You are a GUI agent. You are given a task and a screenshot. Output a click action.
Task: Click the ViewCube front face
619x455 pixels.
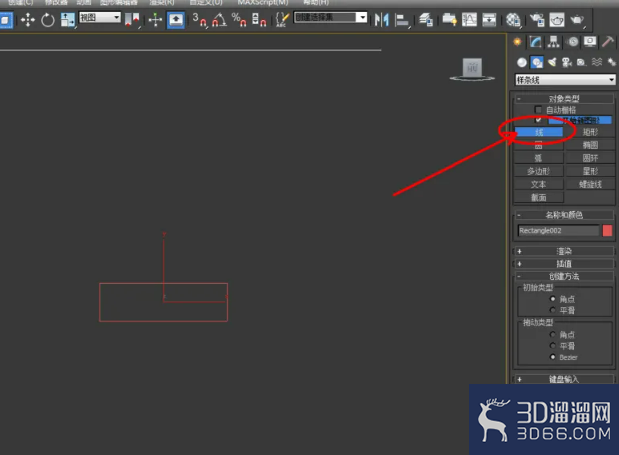(x=473, y=67)
